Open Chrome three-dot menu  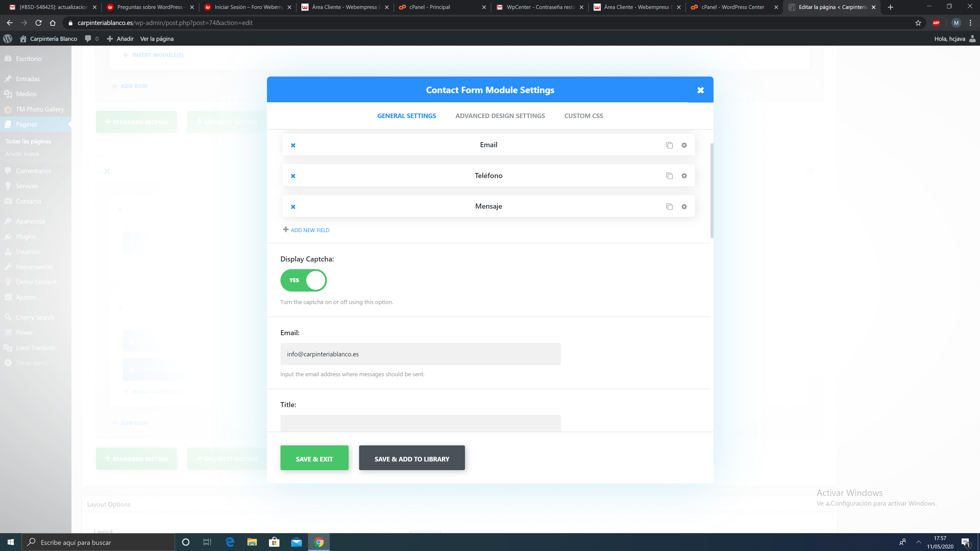(971, 23)
